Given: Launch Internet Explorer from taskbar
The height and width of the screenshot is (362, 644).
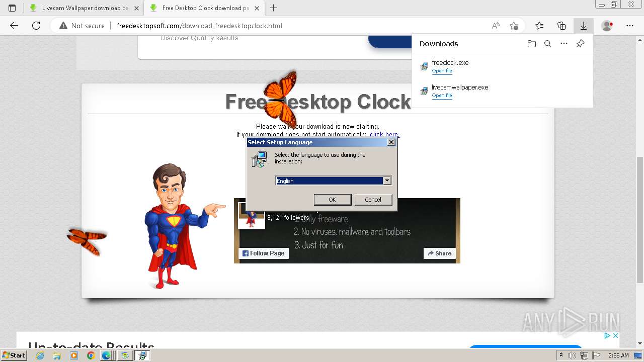Looking at the screenshot, I should coord(40,355).
